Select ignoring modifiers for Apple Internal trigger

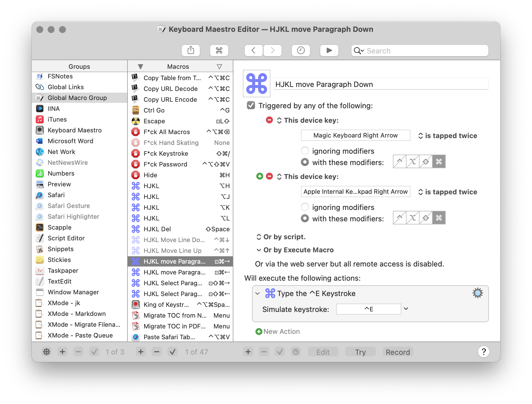tap(305, 207)
